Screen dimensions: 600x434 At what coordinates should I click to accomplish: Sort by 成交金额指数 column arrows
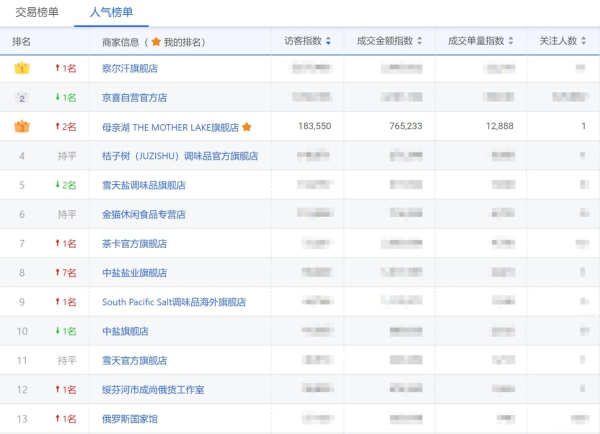[x=419, y=41]
